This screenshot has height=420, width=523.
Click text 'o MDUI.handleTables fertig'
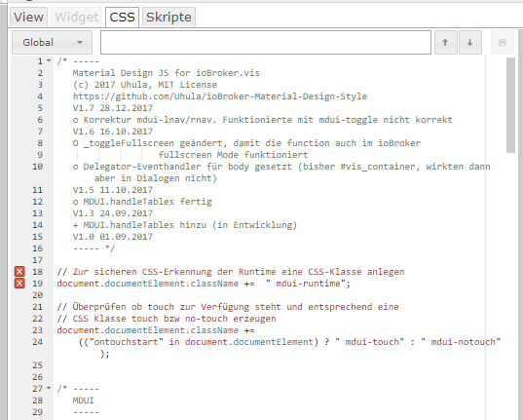[x=142, y=202]
